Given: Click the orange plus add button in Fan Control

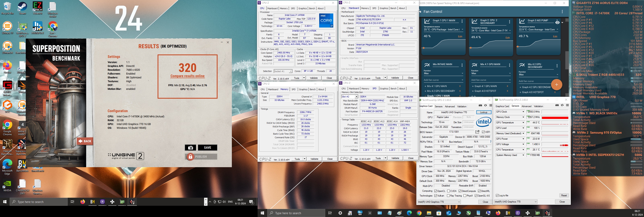Looking at the screenshot, I should coord(556,85).
